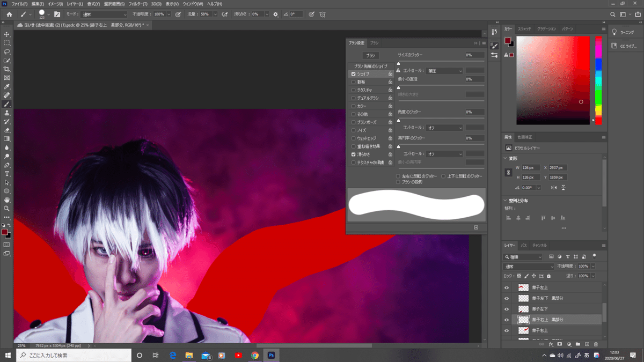Collapse the 変形 section in Properties
This screenshot has width=644, height=362.
click(506, 158)
